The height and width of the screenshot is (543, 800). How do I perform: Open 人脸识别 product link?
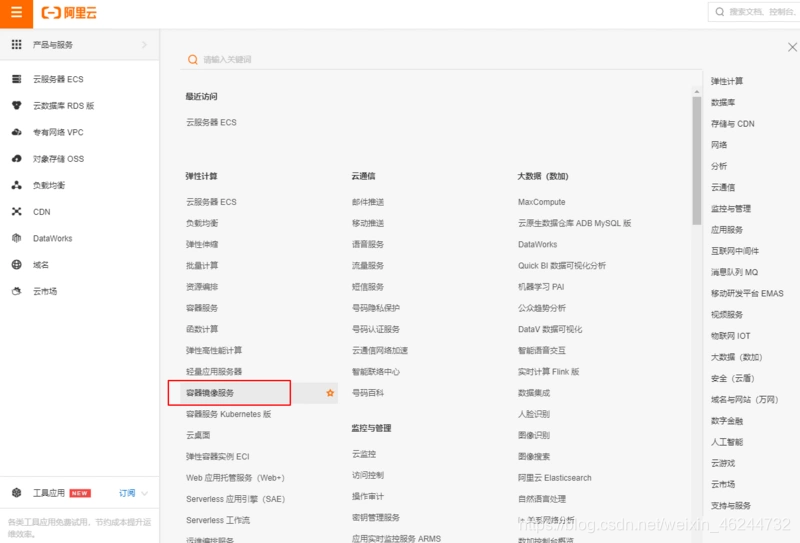[x=534, y=414]
